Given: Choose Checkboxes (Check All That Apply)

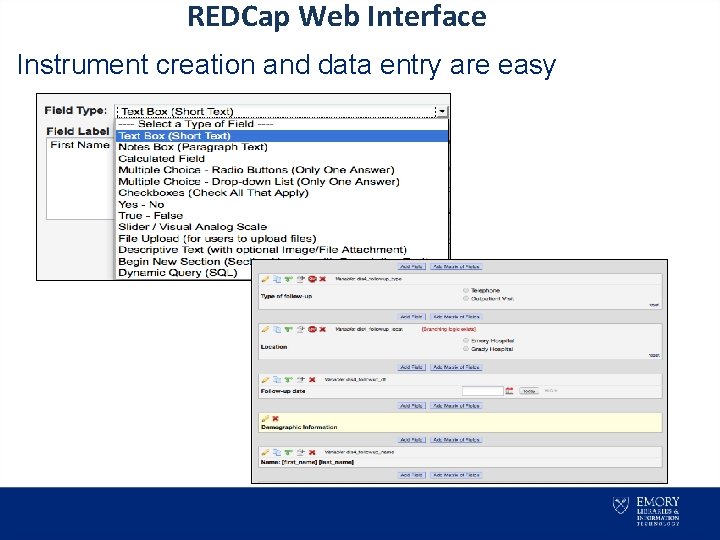Looking at the screenshot, I should pos(282,193).
